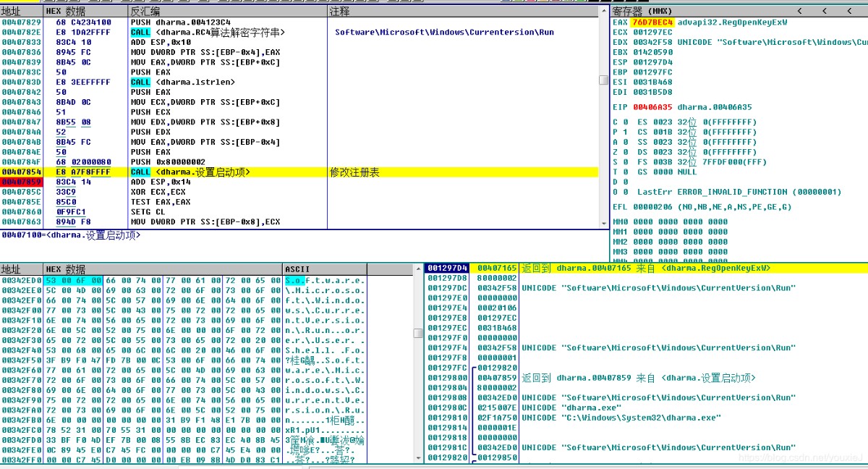868x469 pixels.
Task: Click the EFL 00000206 flags line
Action: click(x=702, y=207)
